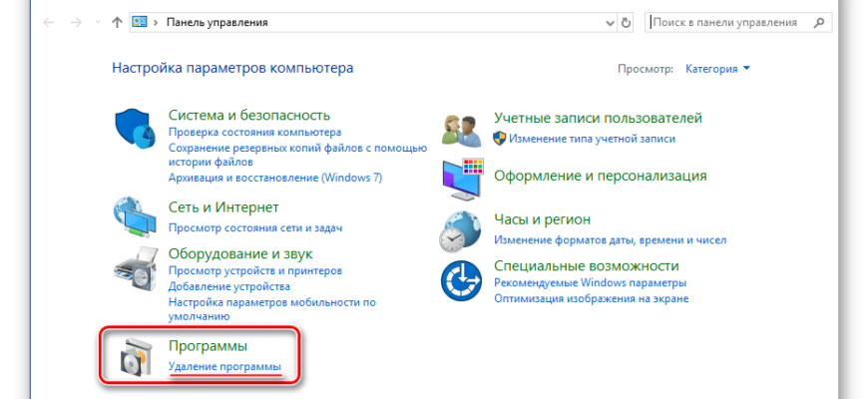The height and width of the screenshot is (399, 868).
Task: Open Сохранение резервных копий файлов link
Action: [x=298, y=155]
